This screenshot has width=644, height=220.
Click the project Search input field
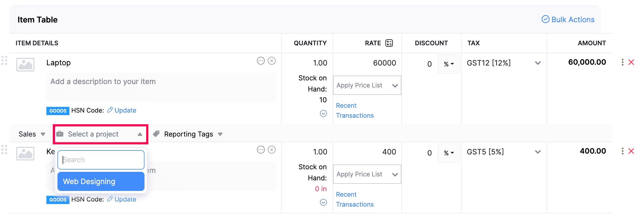click(101, 160)
